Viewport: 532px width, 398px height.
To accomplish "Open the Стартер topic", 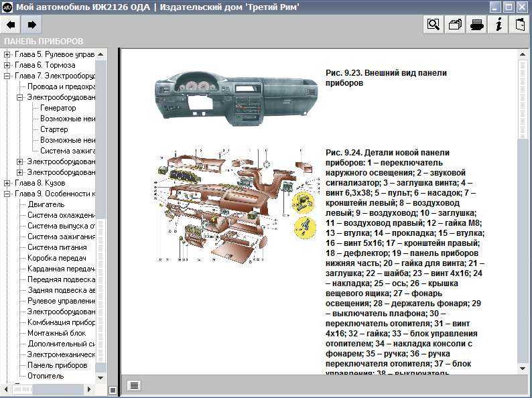I will [x=54, y=129].
